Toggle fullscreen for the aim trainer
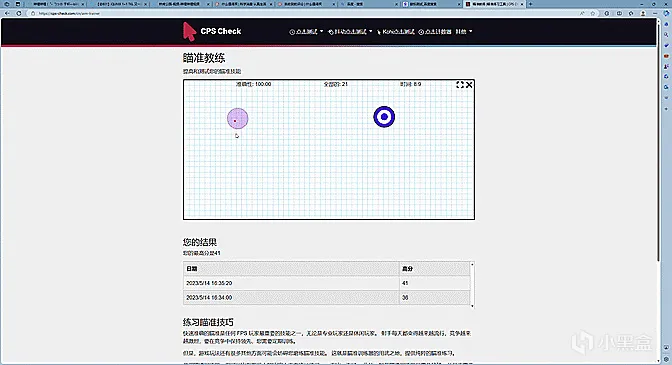The height and width of the screenshot is (365, 672). tap(460, 85)
